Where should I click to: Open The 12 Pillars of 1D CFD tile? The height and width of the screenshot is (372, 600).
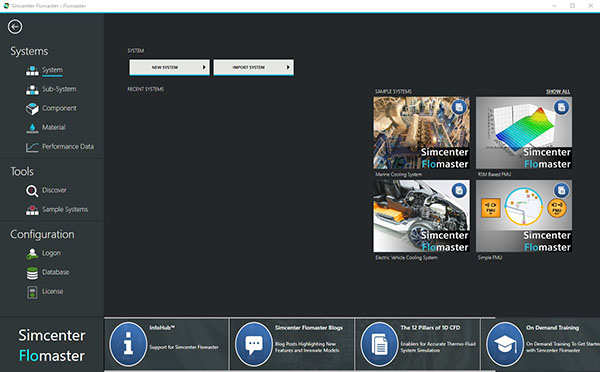click(430, 328)
